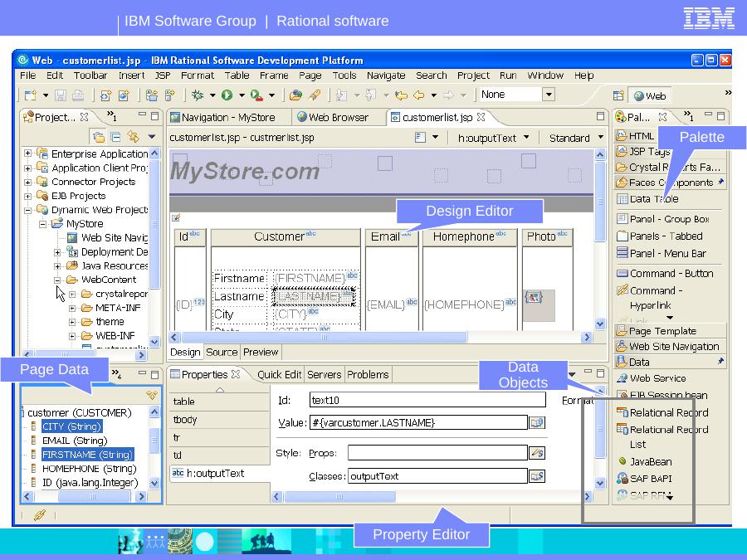Image resolution: width=747 pixels, height=560 pixels.
Task: Click the Value expression field
Action: [x=419, y=423]
